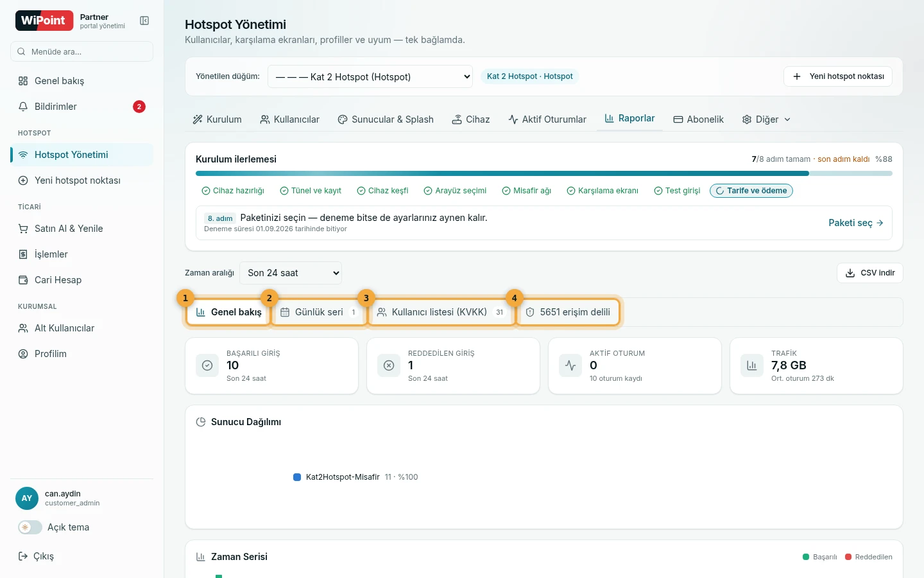This screenshot has height=578, width=924.
Task: Click the Tarife ve ödeme step chip
Action: [751, 191]
